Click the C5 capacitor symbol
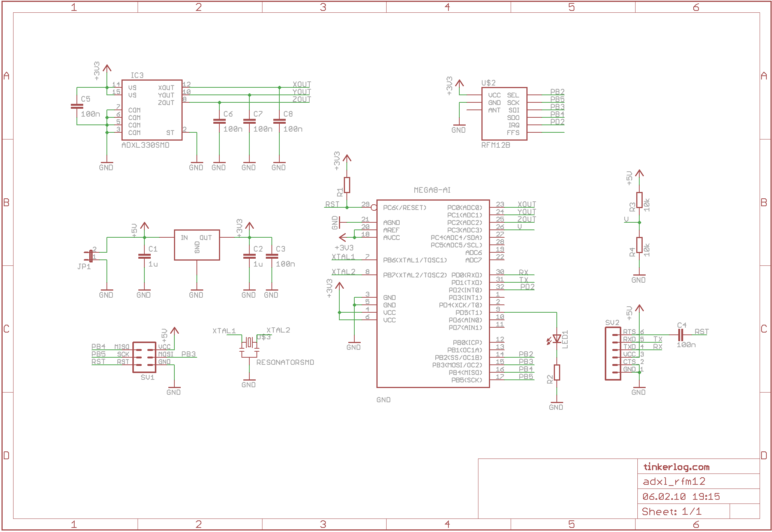 click(x=77, y=106)
